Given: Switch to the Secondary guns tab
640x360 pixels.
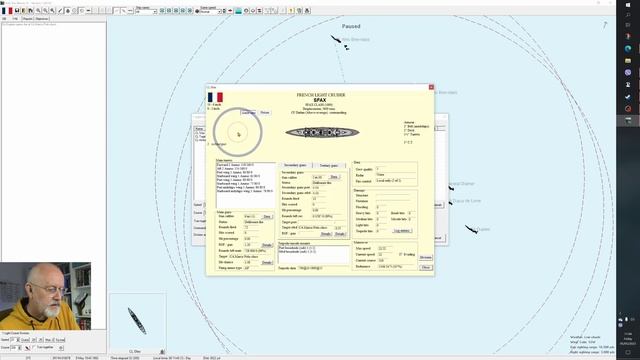Looking at the screenshot, I should 295,165.
